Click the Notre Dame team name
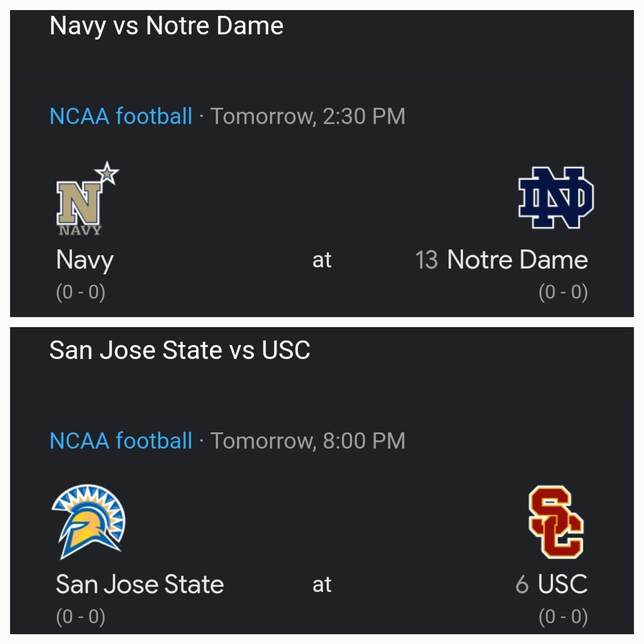 (517, 260)
